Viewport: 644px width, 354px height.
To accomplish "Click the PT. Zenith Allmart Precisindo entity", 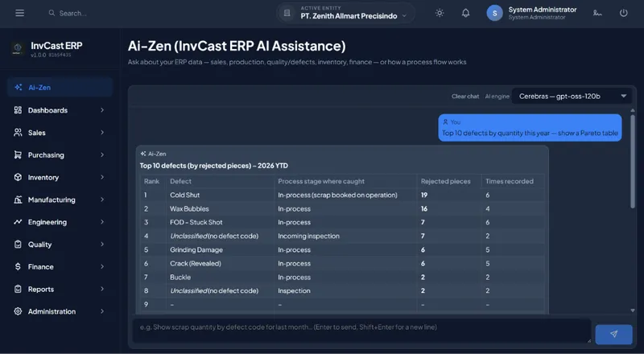I will click(349, 16).
